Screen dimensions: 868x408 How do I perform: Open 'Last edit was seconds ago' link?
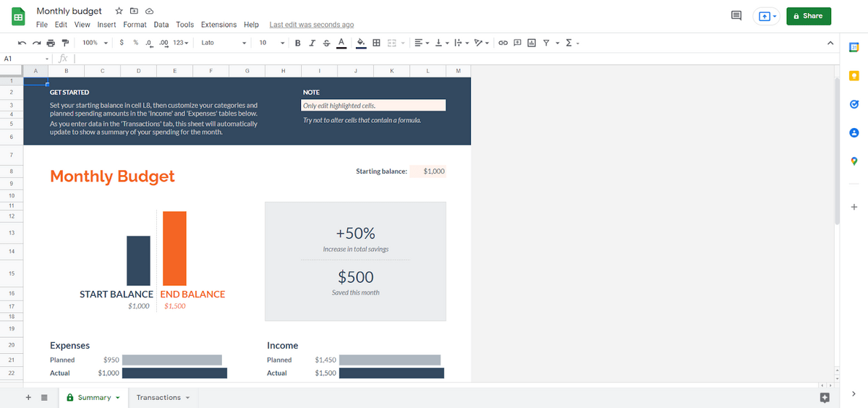[x=311, y=25]
